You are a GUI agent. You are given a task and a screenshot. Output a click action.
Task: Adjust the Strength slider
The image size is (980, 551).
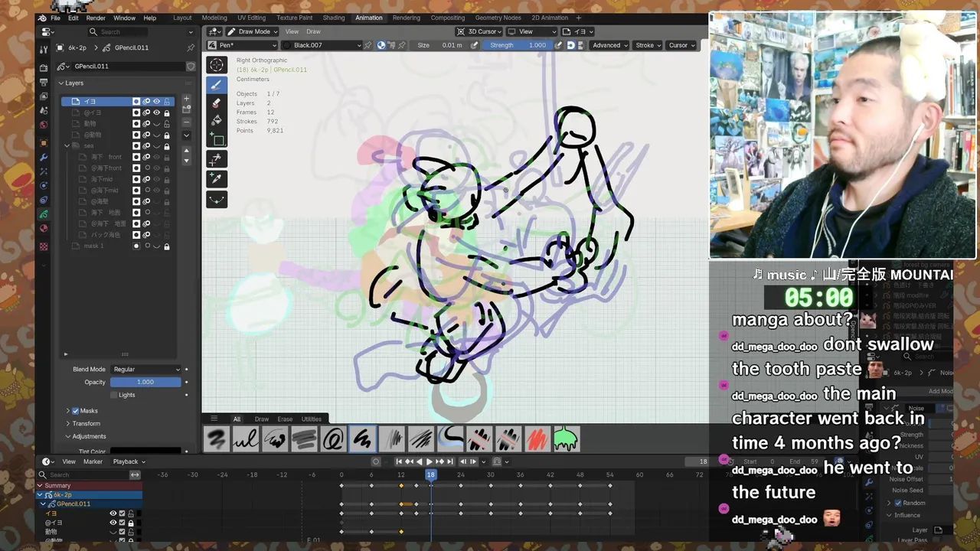tap(517, 45)
